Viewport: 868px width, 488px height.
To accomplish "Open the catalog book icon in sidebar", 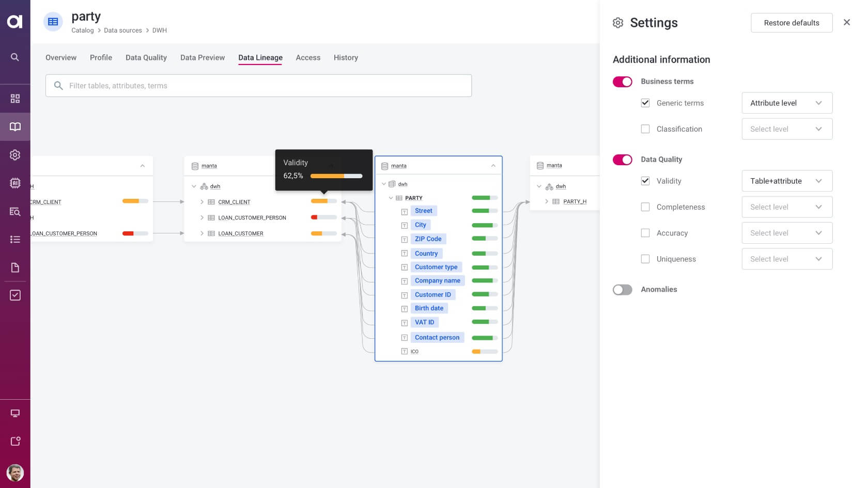I will (15, 127).
